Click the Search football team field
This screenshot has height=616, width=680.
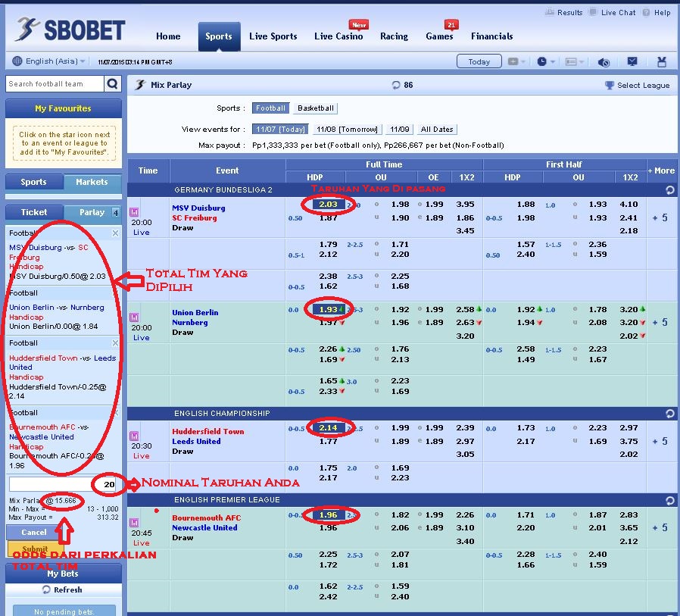pyautogui.click(x=55, y=83)
